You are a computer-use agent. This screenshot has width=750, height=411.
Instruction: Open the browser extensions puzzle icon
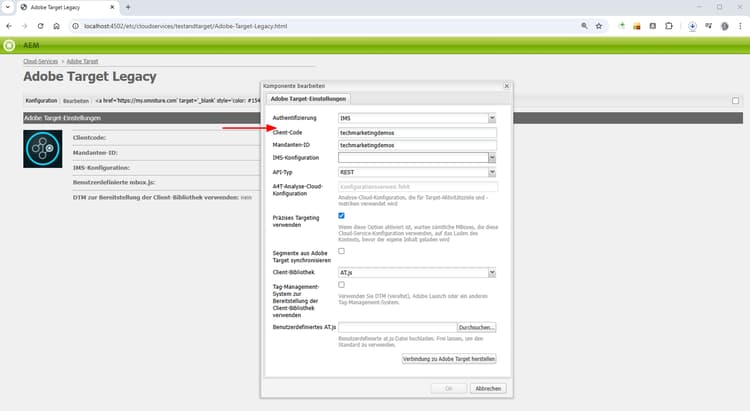coord(669,26)
